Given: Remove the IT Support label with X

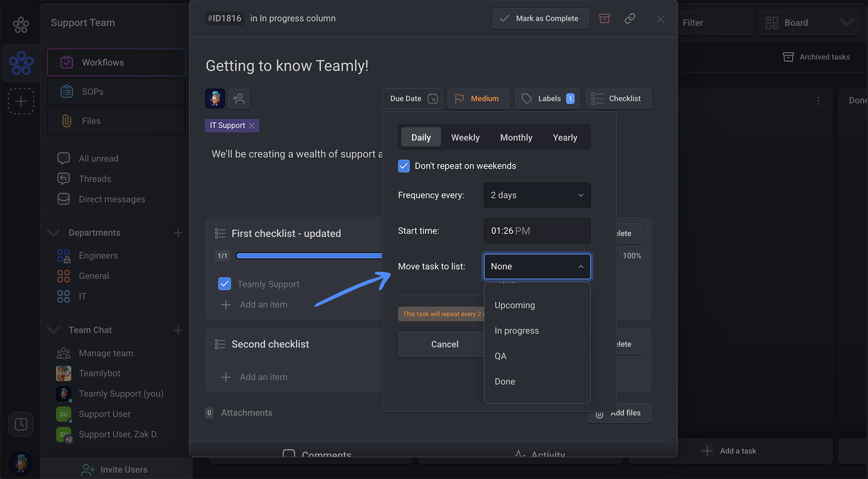Looking at the screenshot, I should point(252,126).
